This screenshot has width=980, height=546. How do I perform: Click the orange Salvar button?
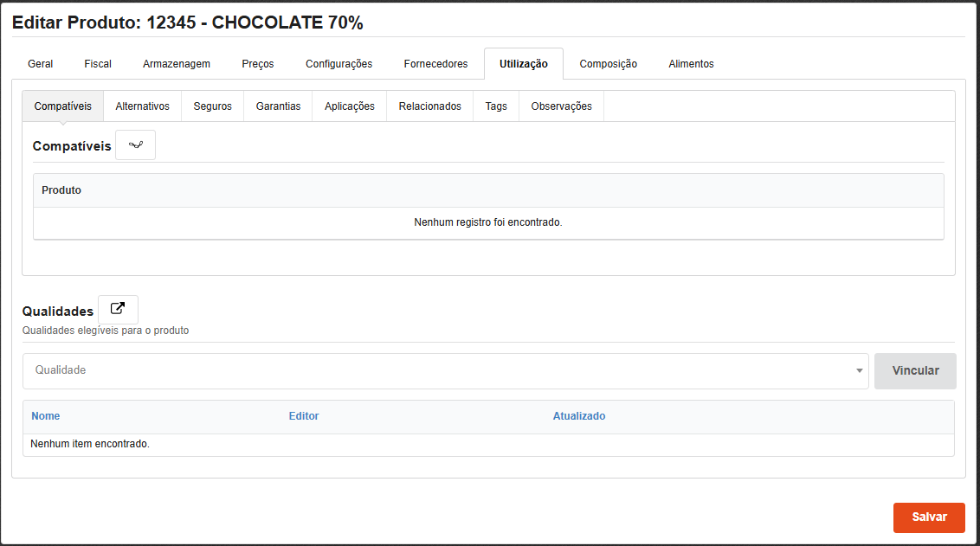[928, 517]
